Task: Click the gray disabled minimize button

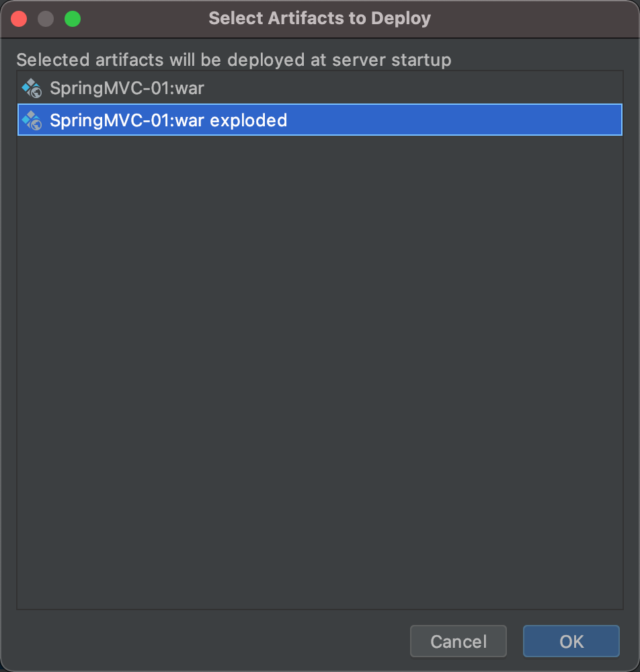Action: point(46,19)
